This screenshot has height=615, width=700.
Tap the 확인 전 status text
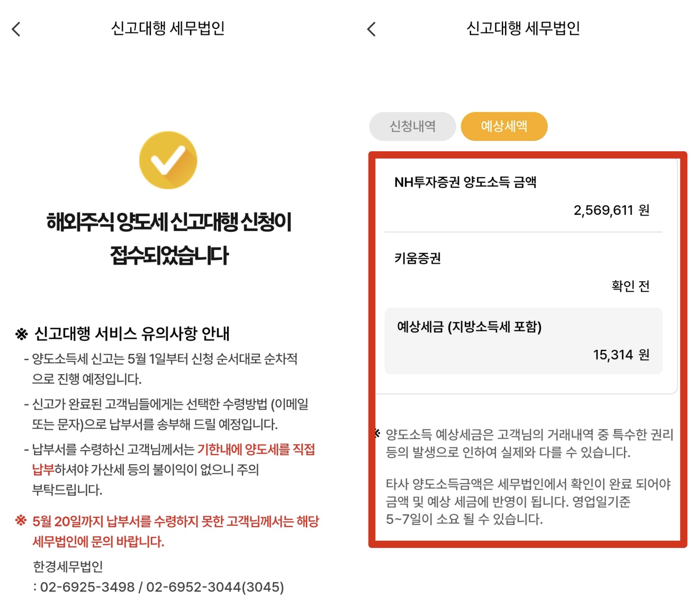[630, 286]
